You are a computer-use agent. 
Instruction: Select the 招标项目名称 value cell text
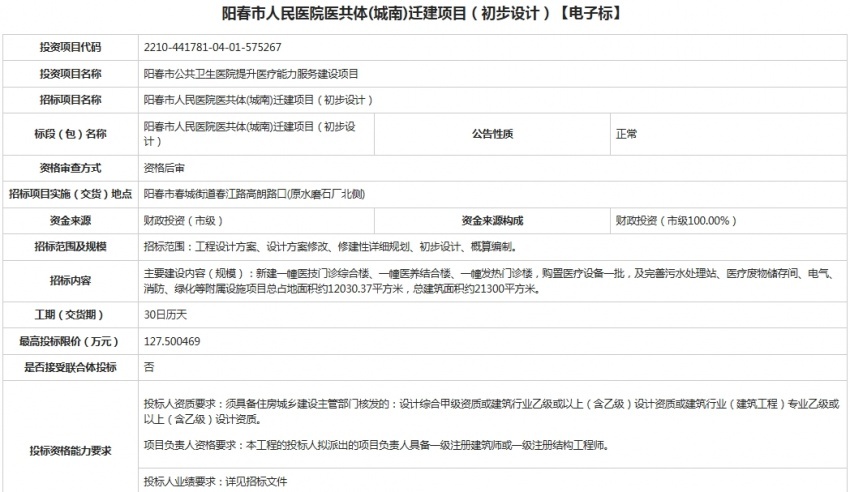coord(259,100)
